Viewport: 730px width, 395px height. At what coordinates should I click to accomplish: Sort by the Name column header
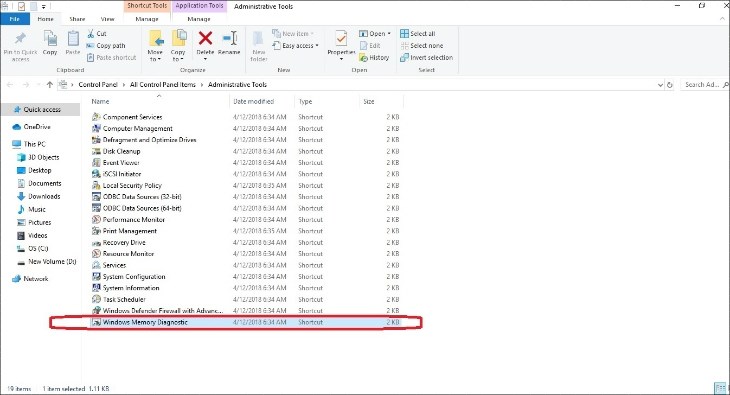coord(100,101)
